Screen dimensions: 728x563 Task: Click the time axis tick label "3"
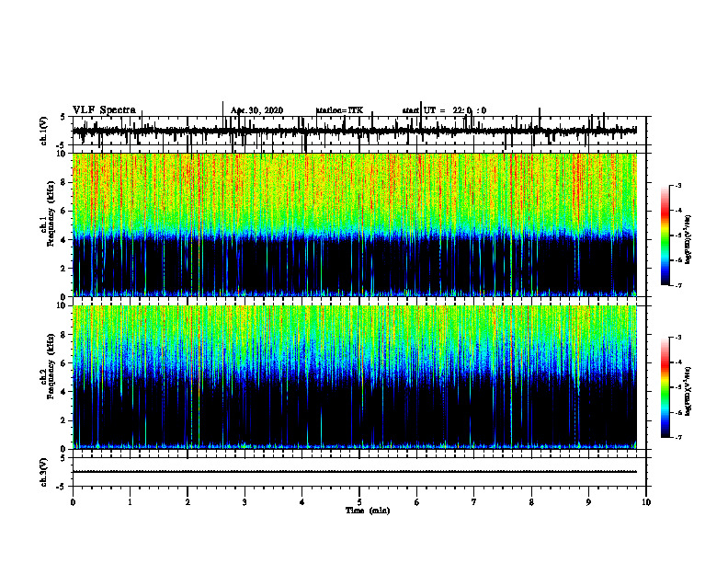pos(245,502)
